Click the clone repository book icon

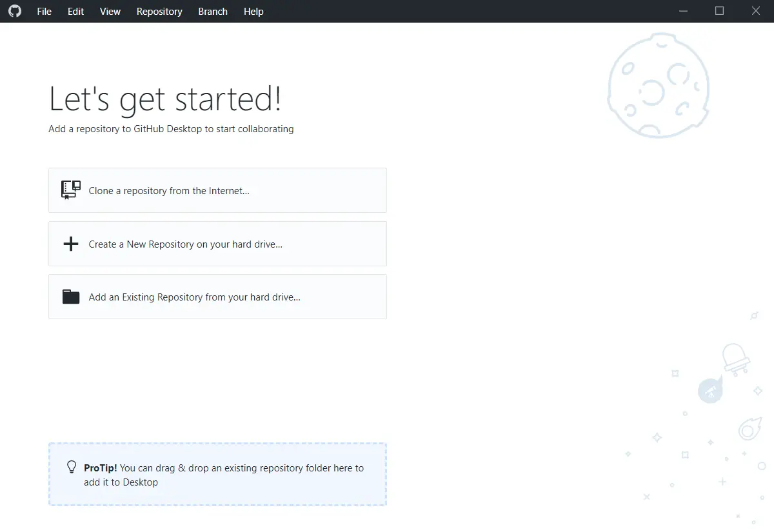71,190
